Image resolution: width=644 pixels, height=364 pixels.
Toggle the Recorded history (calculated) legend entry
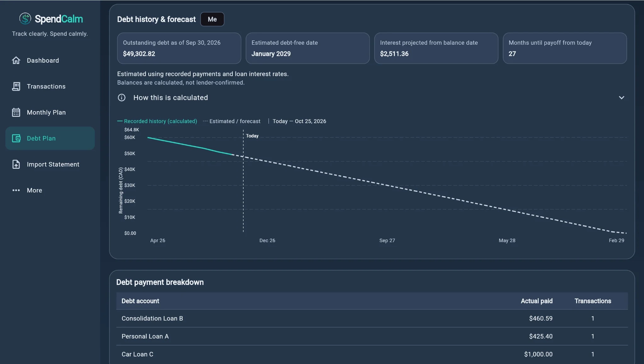click(157, 121)
